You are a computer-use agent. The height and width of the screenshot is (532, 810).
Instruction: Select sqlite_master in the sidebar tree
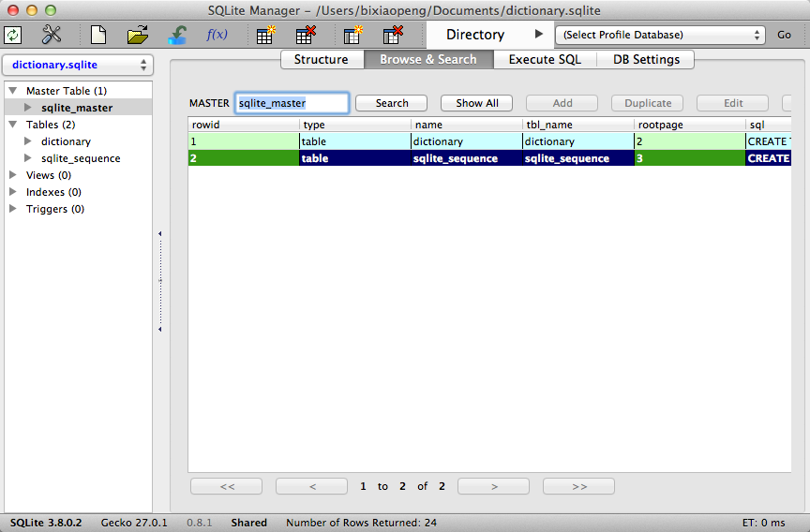point(77,108)
